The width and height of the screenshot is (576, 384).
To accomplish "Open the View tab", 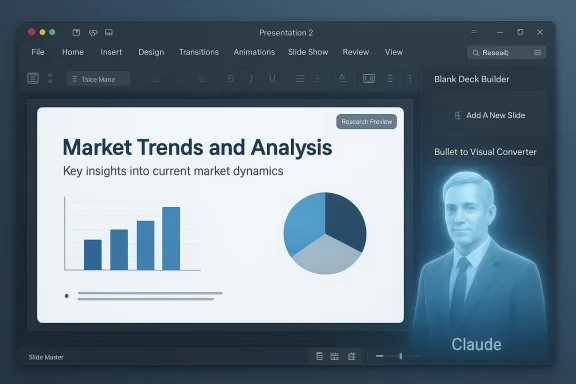I will point(394,52).
